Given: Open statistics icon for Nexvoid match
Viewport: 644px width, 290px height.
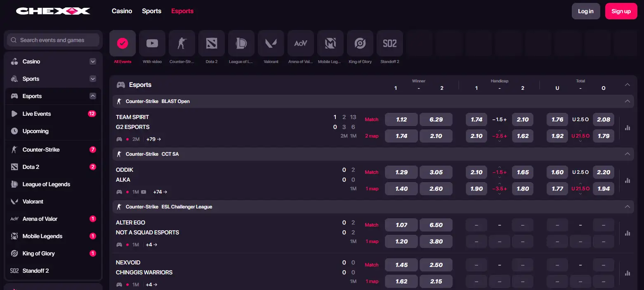Looking at the screenshot, I should point(627,273).
